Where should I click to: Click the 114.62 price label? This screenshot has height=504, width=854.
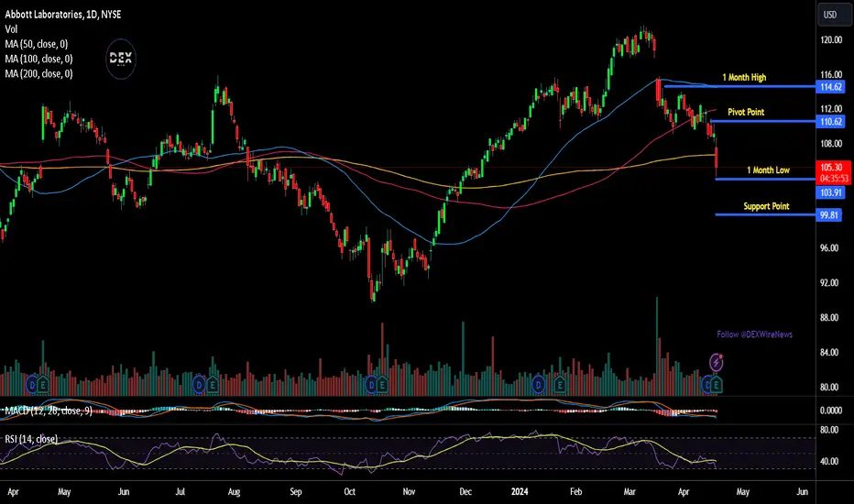click(830, 87)
